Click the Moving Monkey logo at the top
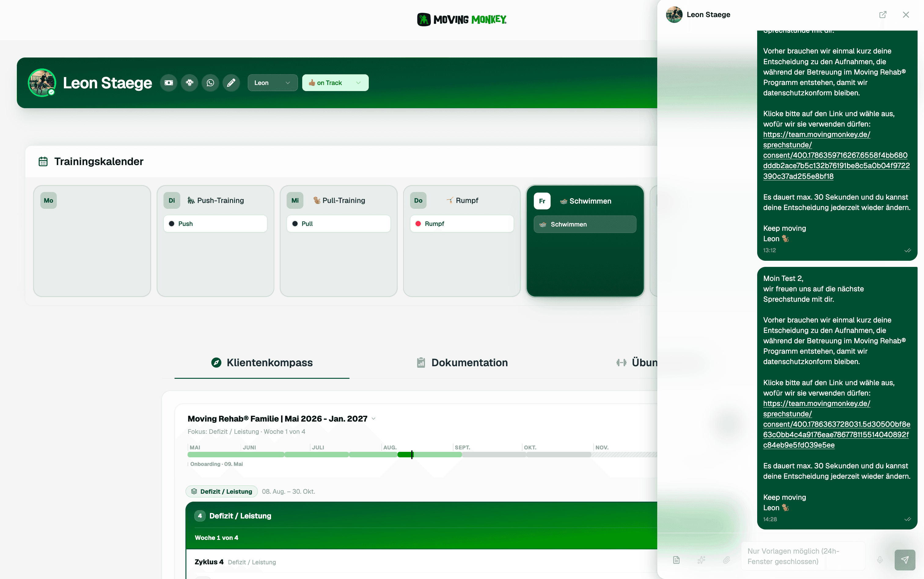 click(x=462, y=19)
